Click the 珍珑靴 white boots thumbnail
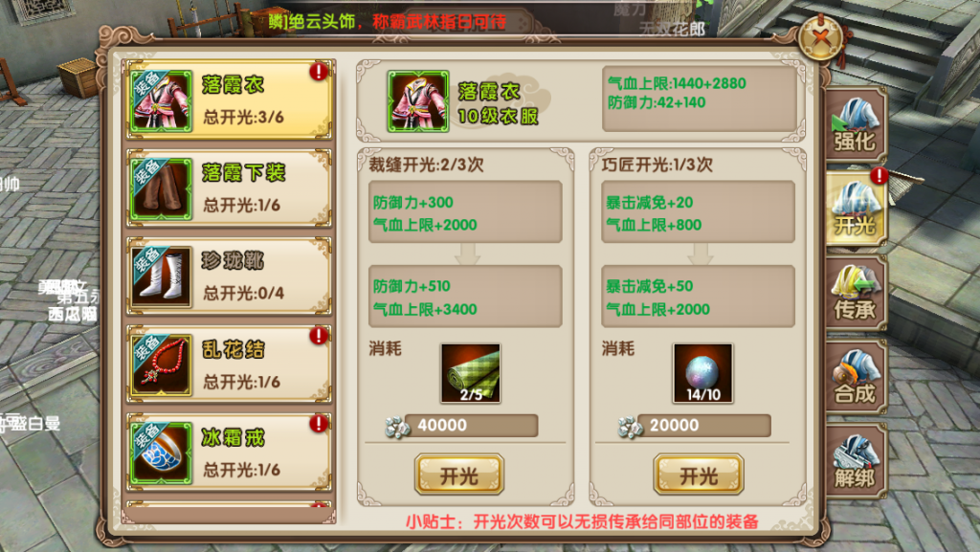Screen dimensions: 980x552 click(161, 277)
